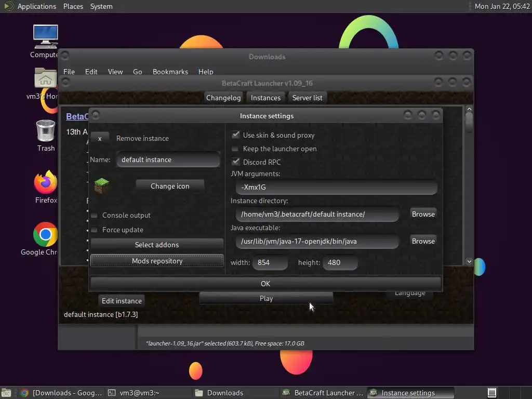Click the changelog scrollbar up arrow

tap(469, 109)
